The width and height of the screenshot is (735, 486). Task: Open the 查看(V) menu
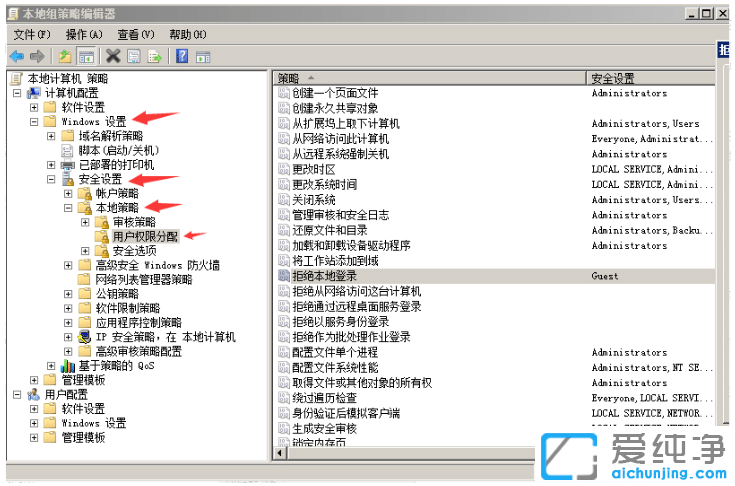(x=135, y=34)
